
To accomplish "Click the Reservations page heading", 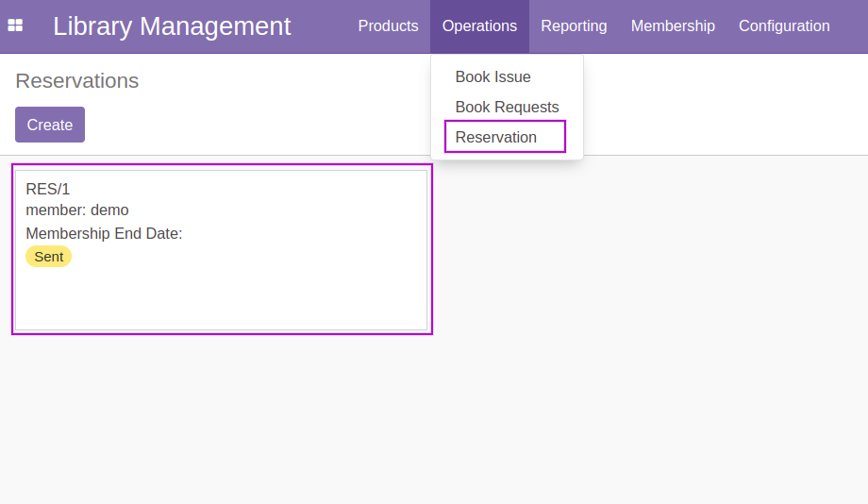I will click(77, 81).
